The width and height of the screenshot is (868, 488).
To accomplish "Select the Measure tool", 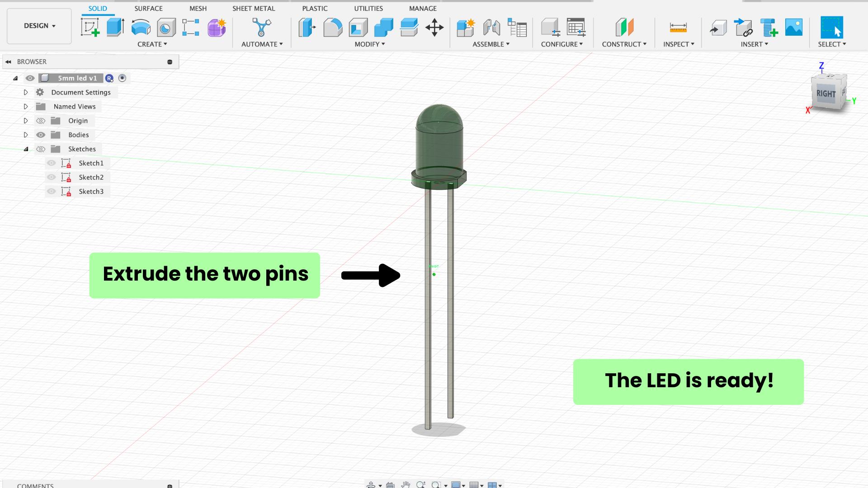I will tap(678, 28).
